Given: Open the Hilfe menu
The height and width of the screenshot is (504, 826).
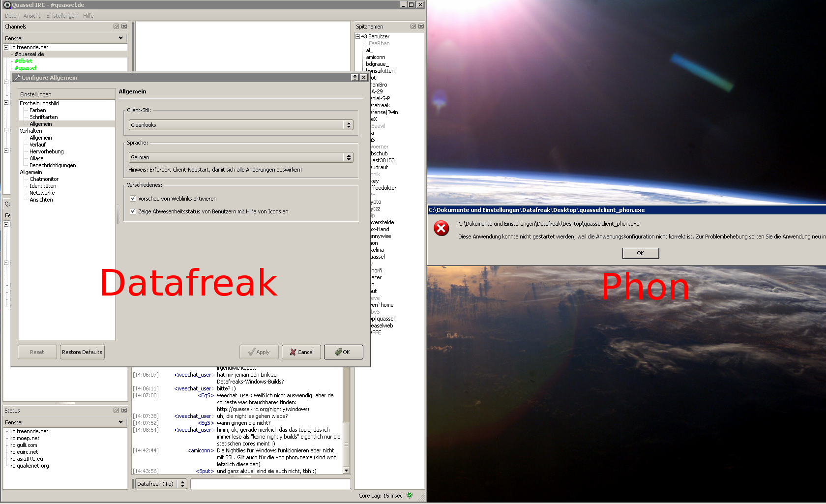Looking at the screenshot, I should [x=88, y=16].
